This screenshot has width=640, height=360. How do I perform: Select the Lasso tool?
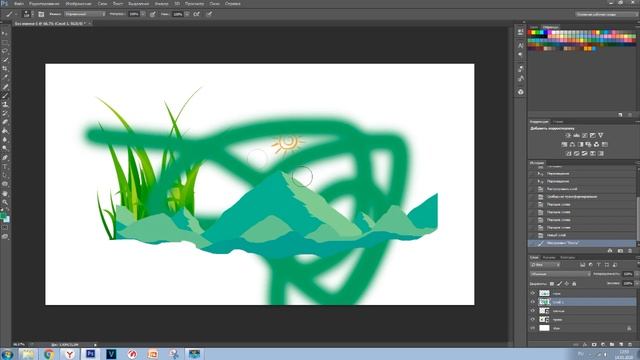coord(5,51)
